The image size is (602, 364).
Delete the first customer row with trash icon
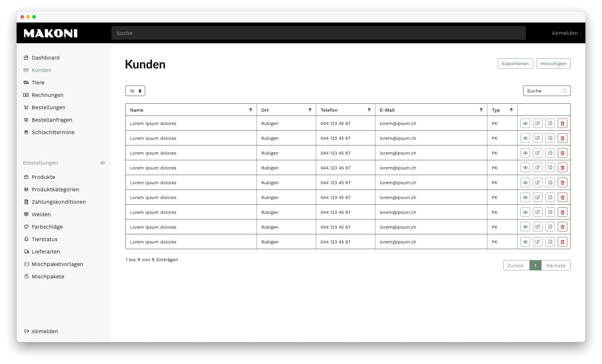(x=562, y=123)
